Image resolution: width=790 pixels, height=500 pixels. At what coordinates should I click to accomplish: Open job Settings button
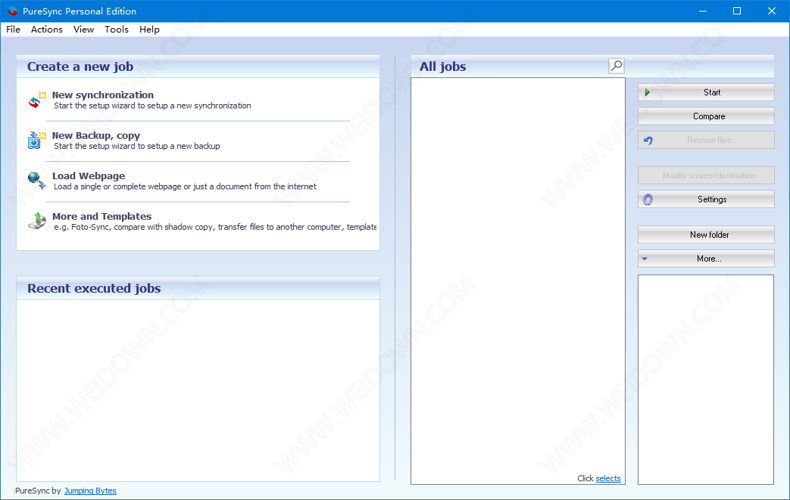pos(706,199)
